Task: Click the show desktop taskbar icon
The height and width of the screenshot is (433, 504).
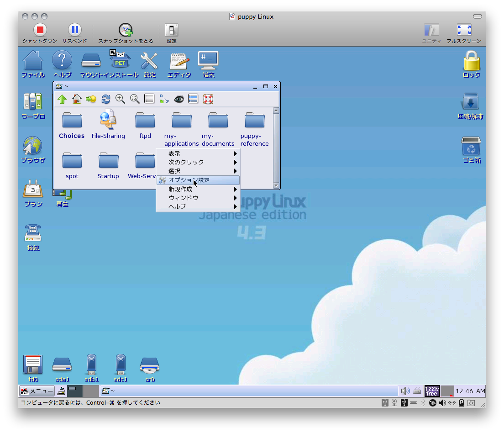Action: [61, 391]
